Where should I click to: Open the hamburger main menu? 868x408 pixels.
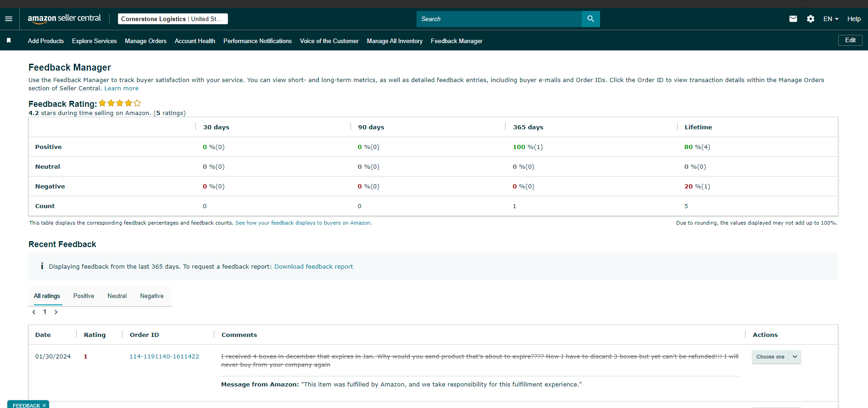tap(9, 19)
